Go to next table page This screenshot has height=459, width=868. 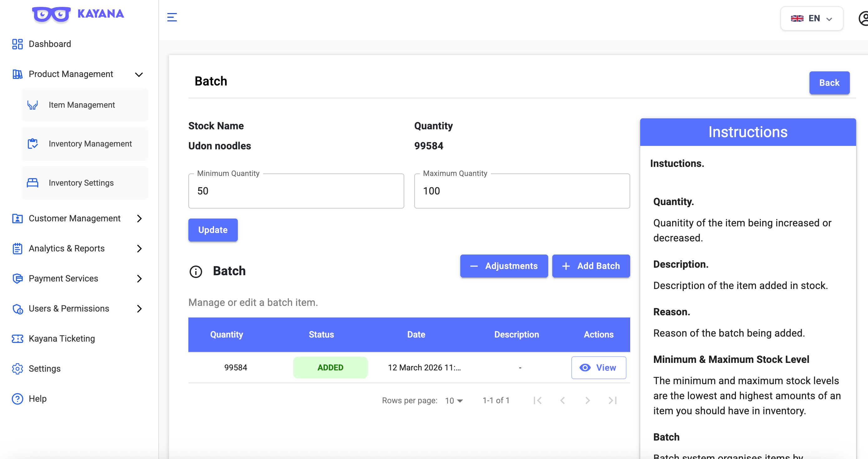(x=587, y=400)
